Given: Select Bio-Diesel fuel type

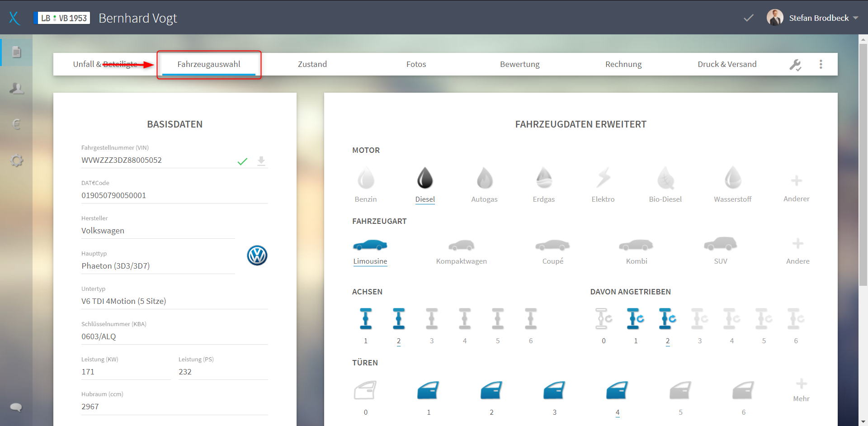Looking at the screenshot, I should tap(665, 185).
